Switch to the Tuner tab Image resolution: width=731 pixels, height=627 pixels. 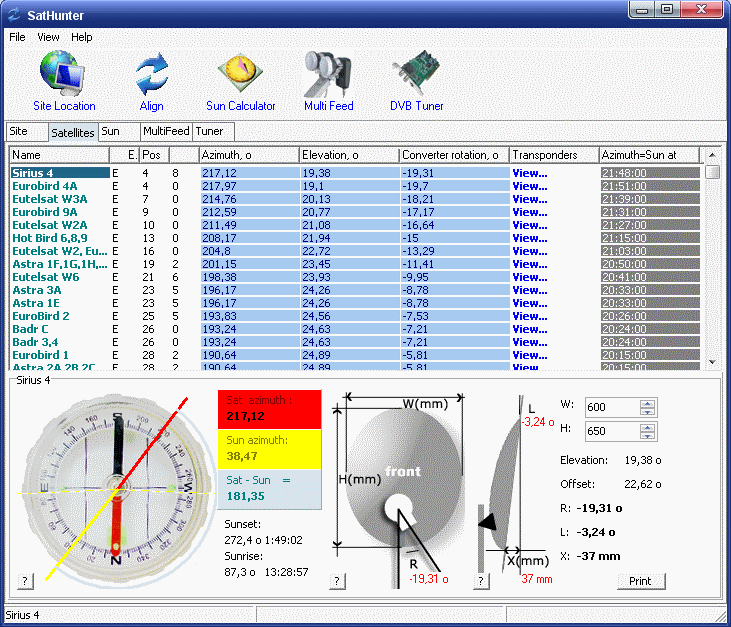click(213, 131)
